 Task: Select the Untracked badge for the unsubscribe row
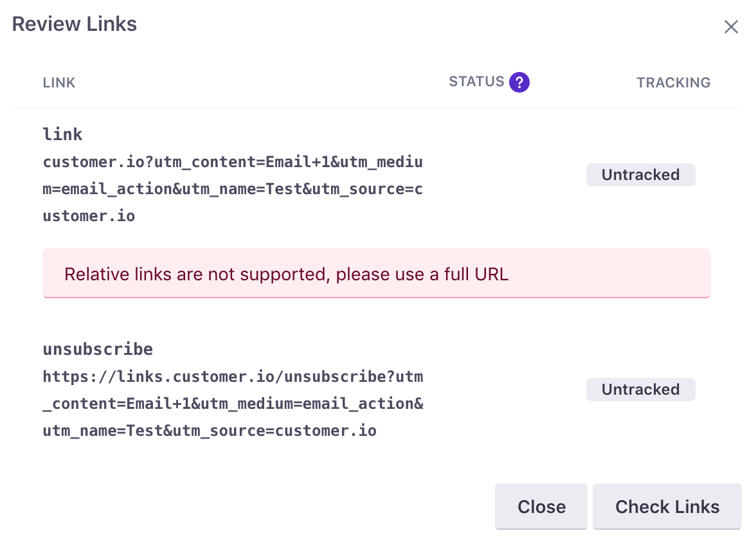coord(641,389)
